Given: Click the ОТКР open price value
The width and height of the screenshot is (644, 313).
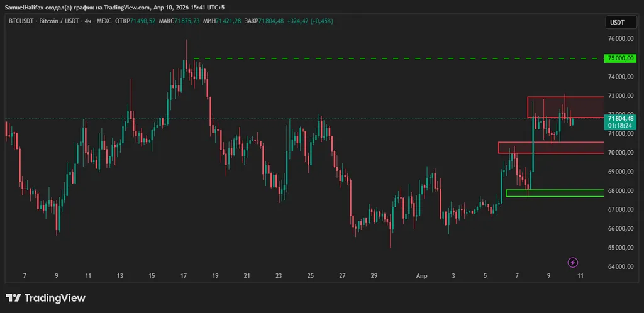Looking at the screenshot, I should coord(142,21).
